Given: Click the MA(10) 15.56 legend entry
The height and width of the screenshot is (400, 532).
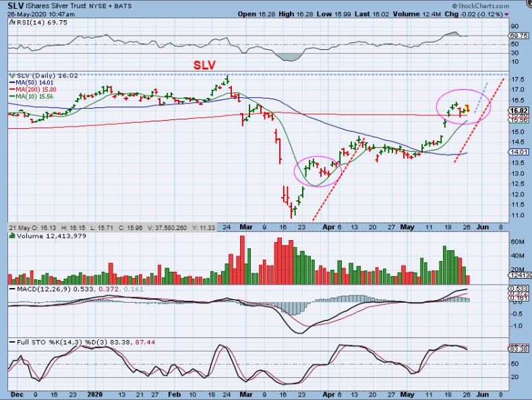Looking at the screenshot, I should coord(34,96).
